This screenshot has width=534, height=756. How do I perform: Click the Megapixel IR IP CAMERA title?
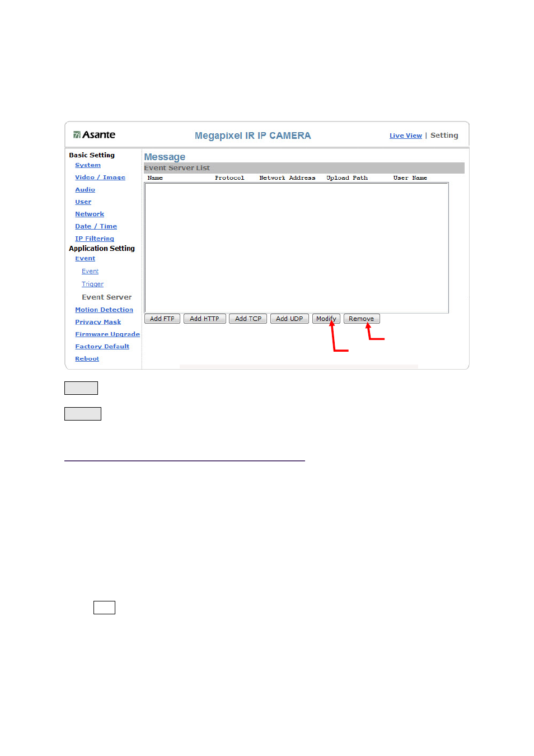tap(253, 136)
